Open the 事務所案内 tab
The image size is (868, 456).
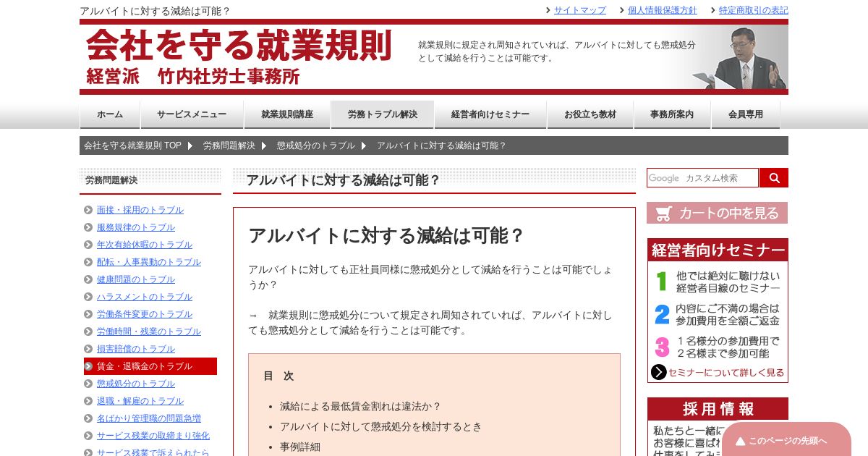click(x=672, y=114)
